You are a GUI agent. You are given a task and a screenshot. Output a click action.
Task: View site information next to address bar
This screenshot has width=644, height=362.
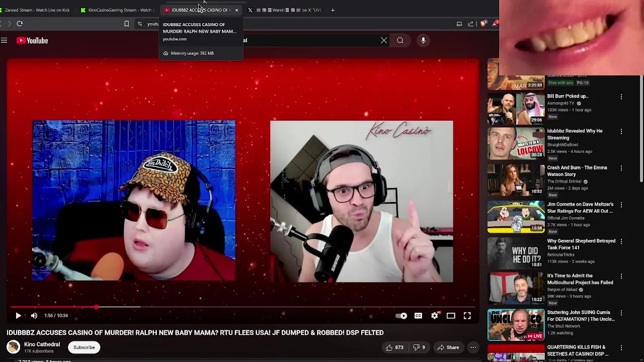click(x=140, y=24)
